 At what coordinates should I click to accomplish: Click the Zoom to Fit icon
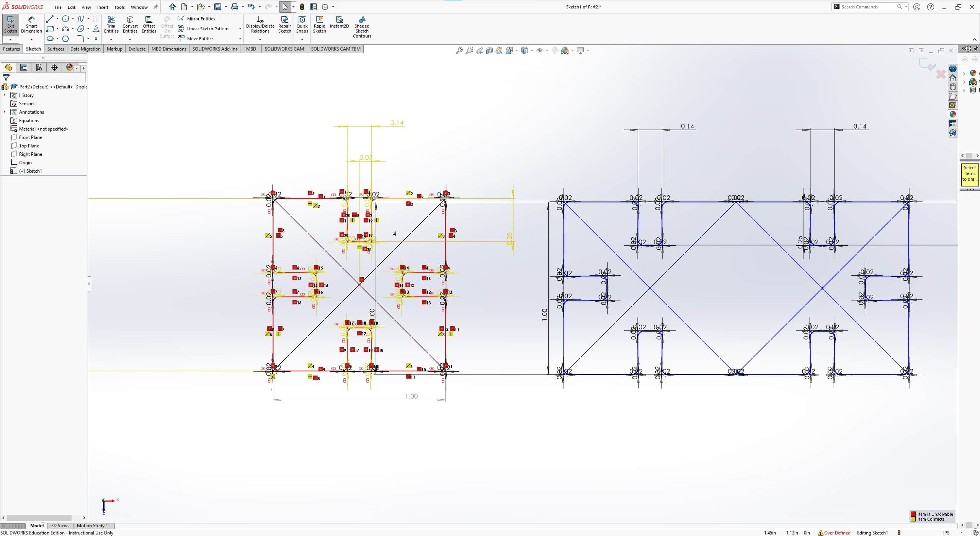pos(459,51)
